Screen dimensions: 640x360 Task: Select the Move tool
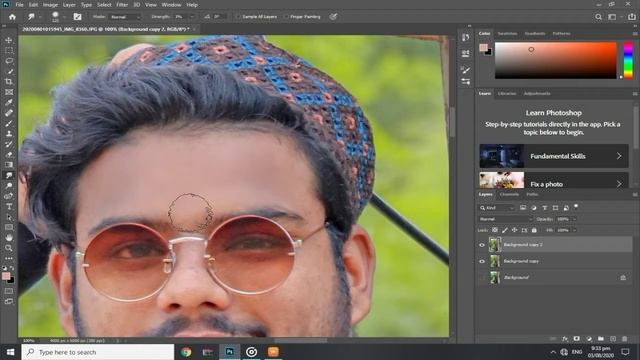(x=9, y=40)
